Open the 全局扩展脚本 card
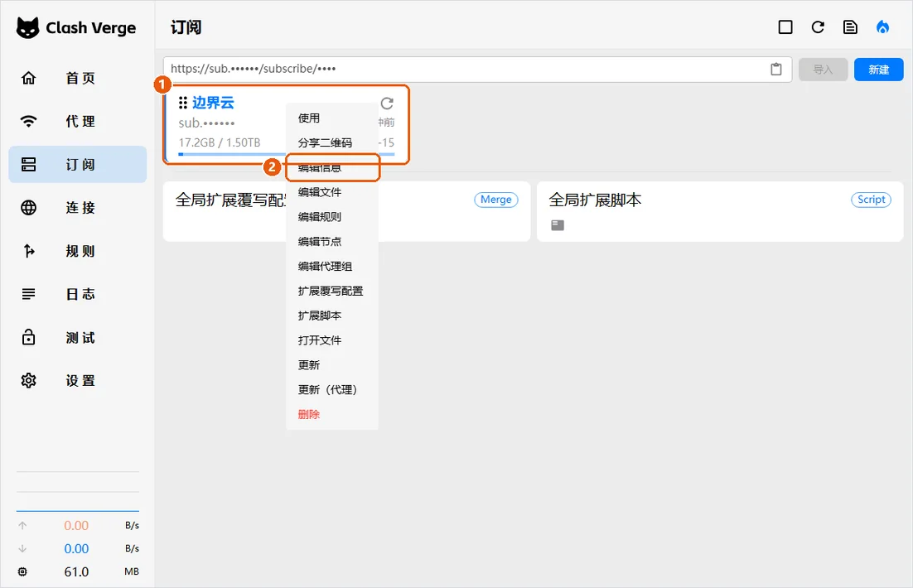913x588 pixels. (x=720, y=211)
